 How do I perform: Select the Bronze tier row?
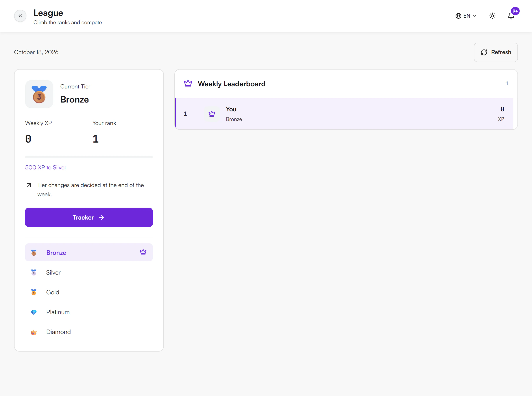pyautogui.click(x=89, y=252)
